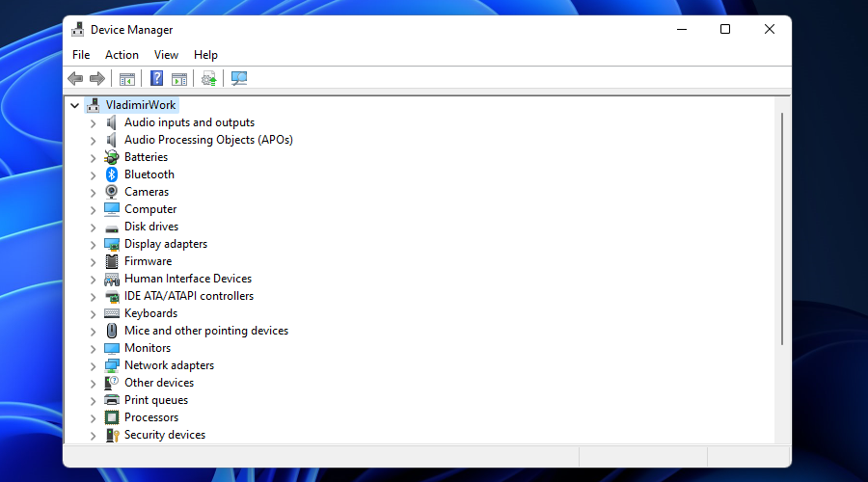Click the Audio inputs and outputs speaker icon
868x482 pixels.
[112, 122]
